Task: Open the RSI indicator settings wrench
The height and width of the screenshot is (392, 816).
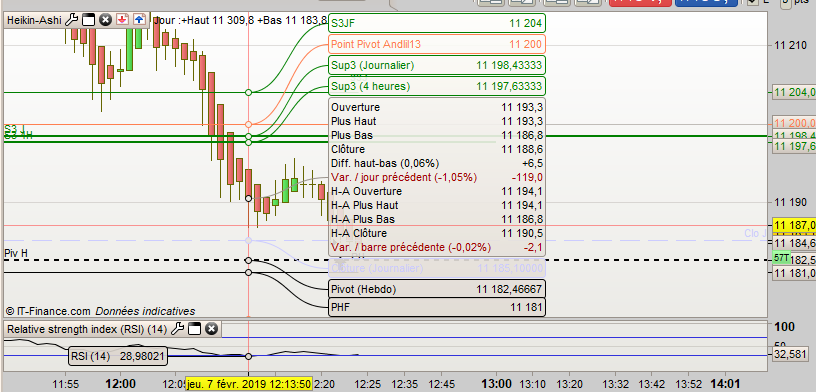Action: [x=177, y=329]
